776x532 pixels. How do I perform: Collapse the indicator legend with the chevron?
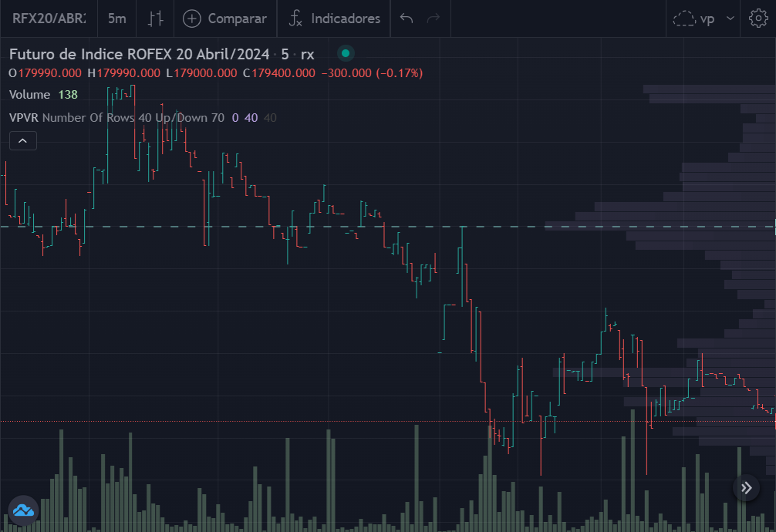pos(23,141)
